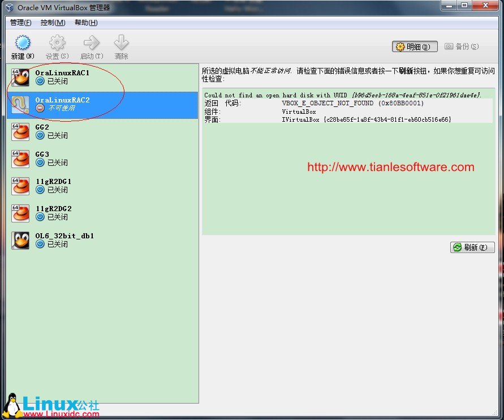The height and width of the screenshot is (420, 504).
Task: Click the error UUID text in details
Action: coord(416,95)
